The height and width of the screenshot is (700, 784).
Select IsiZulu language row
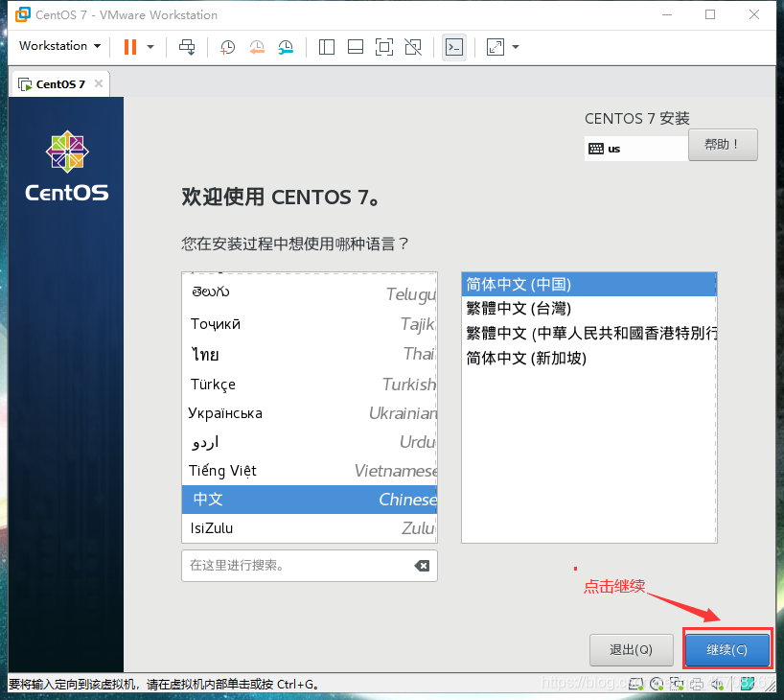(x=310, y=528)
